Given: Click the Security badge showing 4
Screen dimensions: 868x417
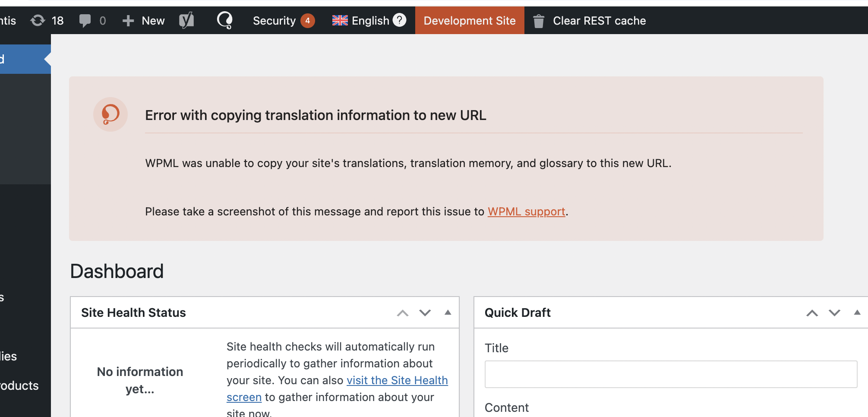Looking at the screenshot, I should (307, 20).
